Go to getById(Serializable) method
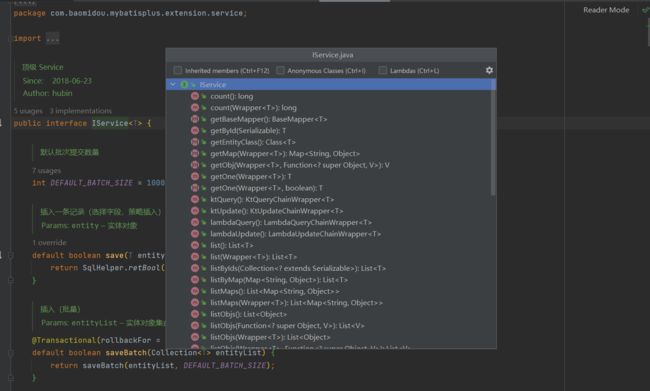The height and width of the screenshot is (391, 650). click(248, 131)
